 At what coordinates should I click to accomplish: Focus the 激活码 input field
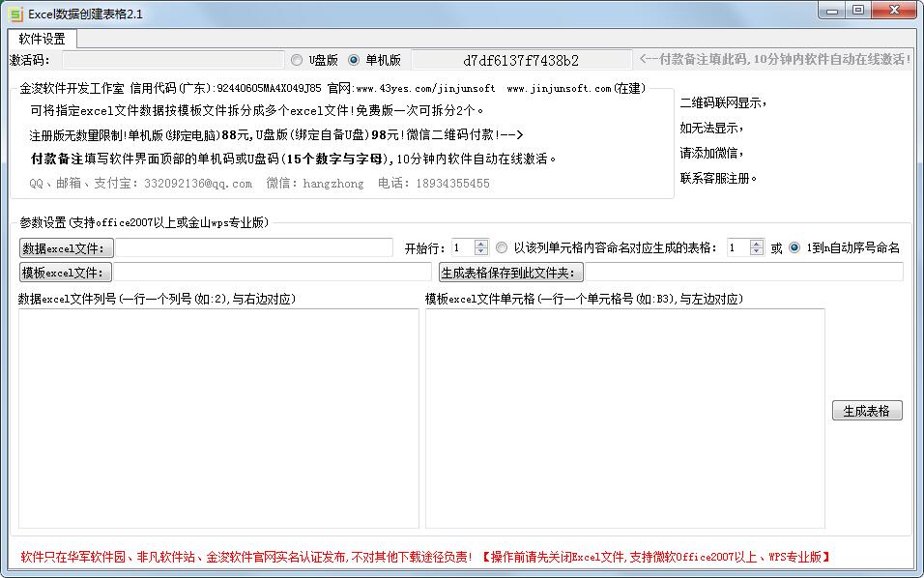(x=174, y=60)
